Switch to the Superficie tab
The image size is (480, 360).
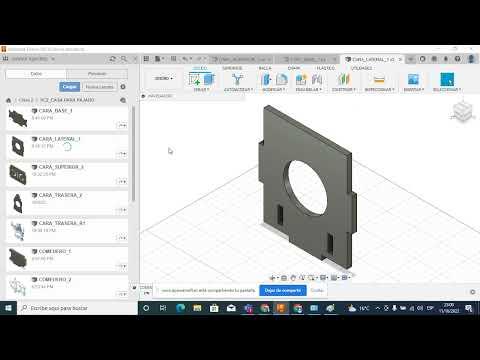[232, 68]
